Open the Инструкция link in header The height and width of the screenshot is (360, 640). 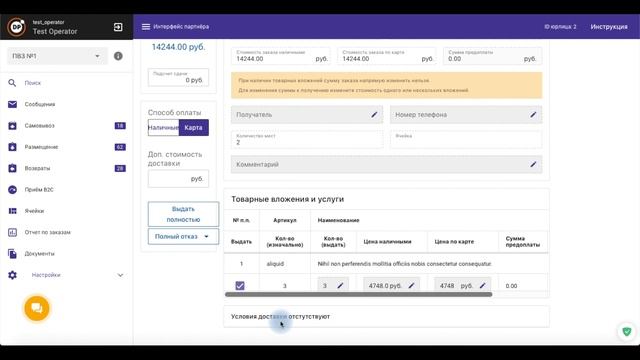point(609,27)
